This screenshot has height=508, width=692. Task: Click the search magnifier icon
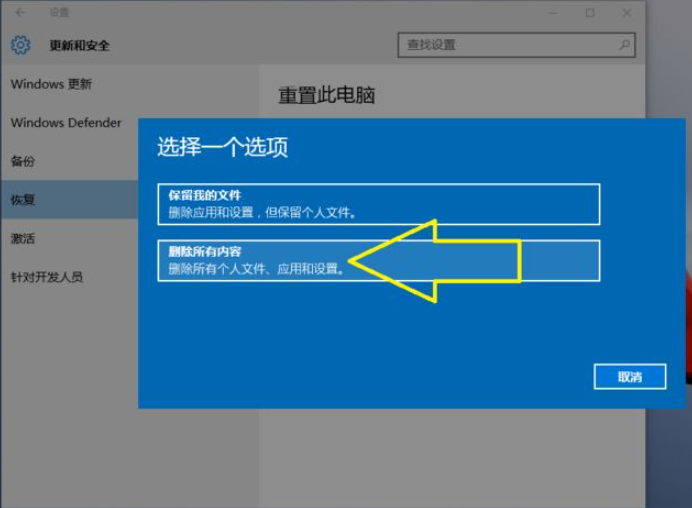[x=624, y=45]
